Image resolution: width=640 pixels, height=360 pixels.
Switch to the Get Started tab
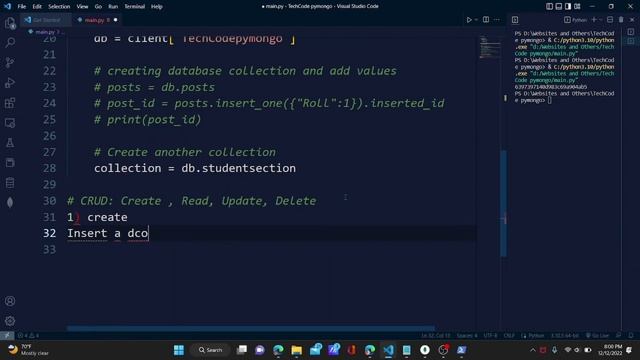[46, 20]
